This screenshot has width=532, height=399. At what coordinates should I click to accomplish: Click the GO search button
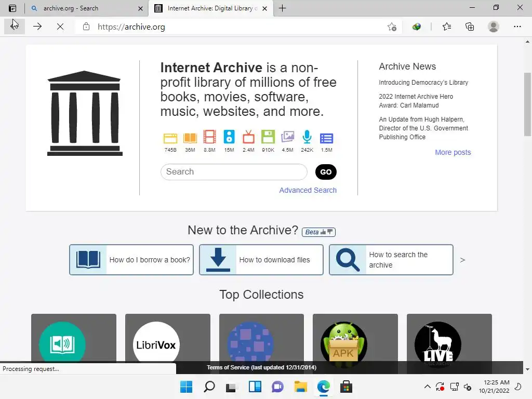click(326, 172)
